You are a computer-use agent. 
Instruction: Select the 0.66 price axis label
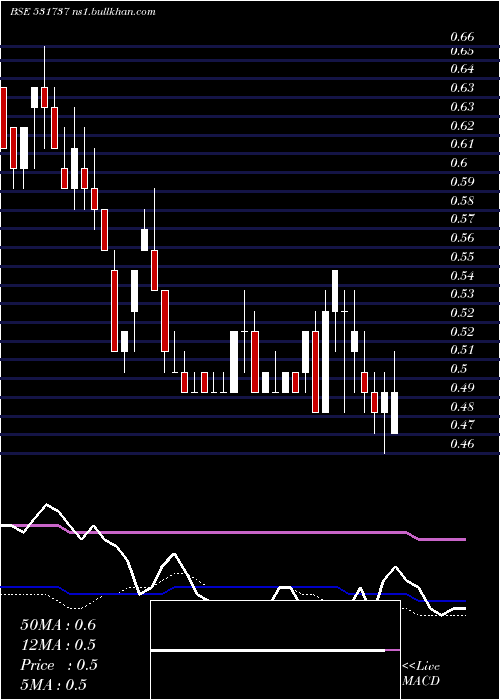(x=462, y=37)
